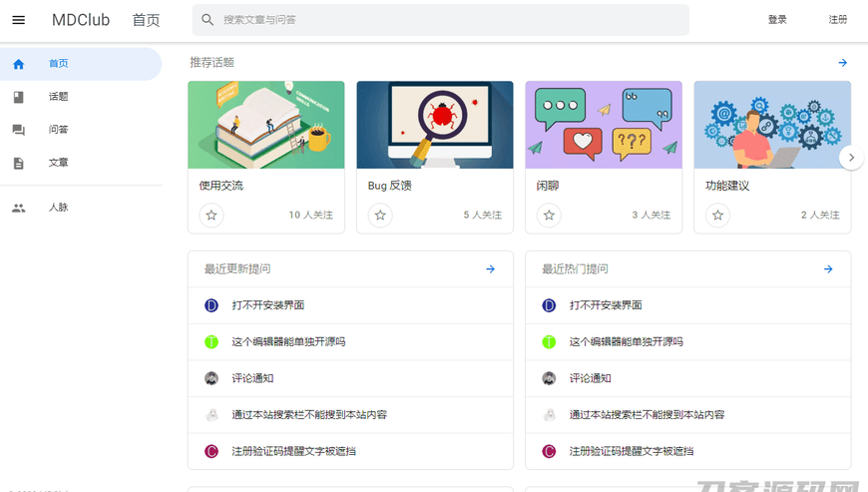Open all recommended topics via arrow

tap(842, 63)
